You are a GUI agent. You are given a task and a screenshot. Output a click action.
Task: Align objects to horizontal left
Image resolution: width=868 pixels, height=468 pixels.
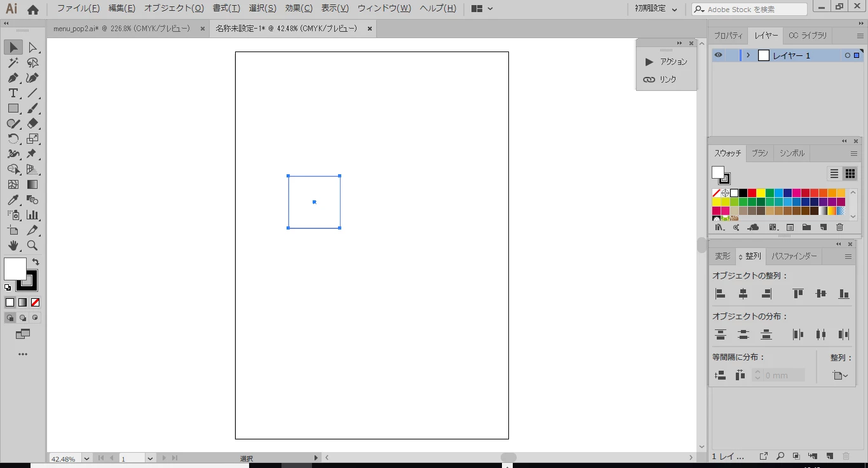click(x=721, y=294)
